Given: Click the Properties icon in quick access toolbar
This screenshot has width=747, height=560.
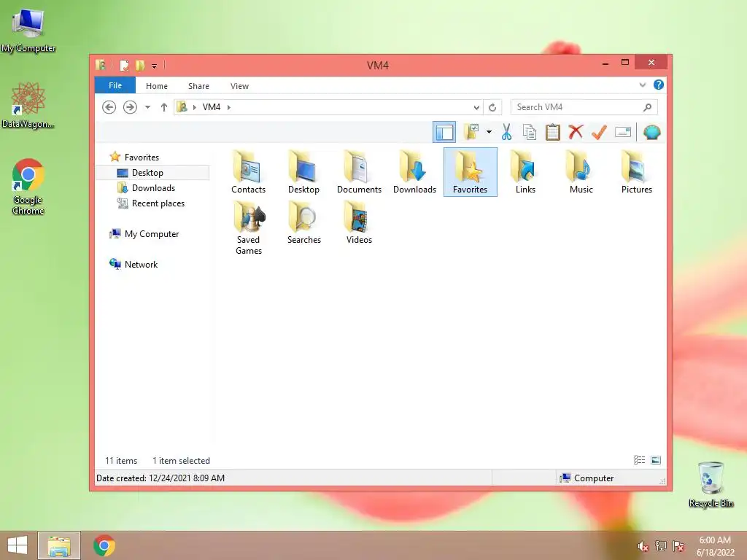Looking at the screenshot, I should [124, 65].
